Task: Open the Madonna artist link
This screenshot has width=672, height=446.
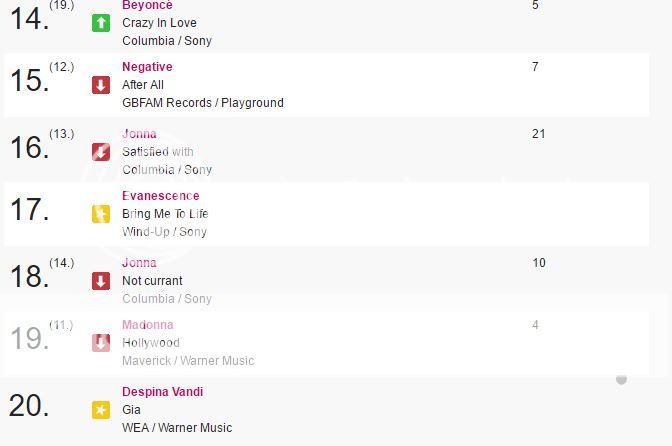Action: [x=148, y=325]
